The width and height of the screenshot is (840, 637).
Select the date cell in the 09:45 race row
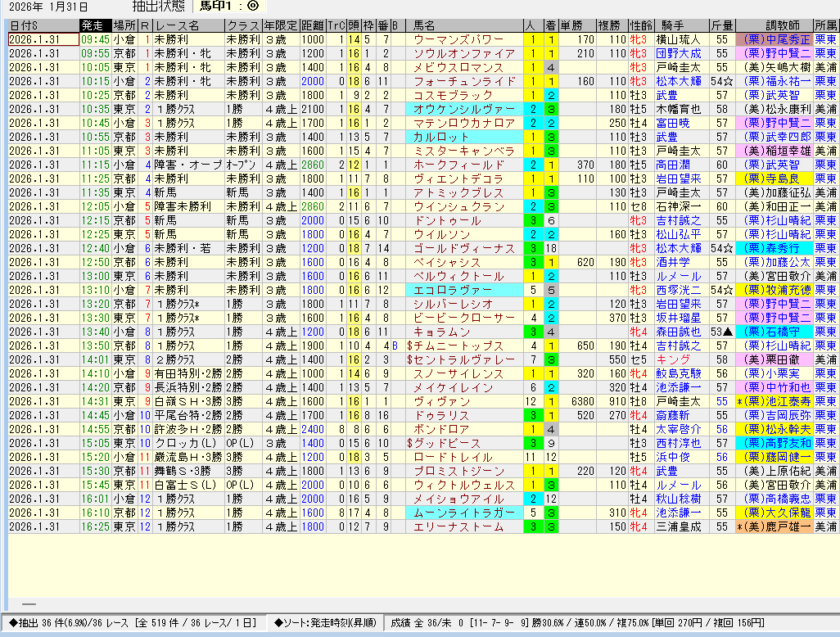[x=43, y=39]
